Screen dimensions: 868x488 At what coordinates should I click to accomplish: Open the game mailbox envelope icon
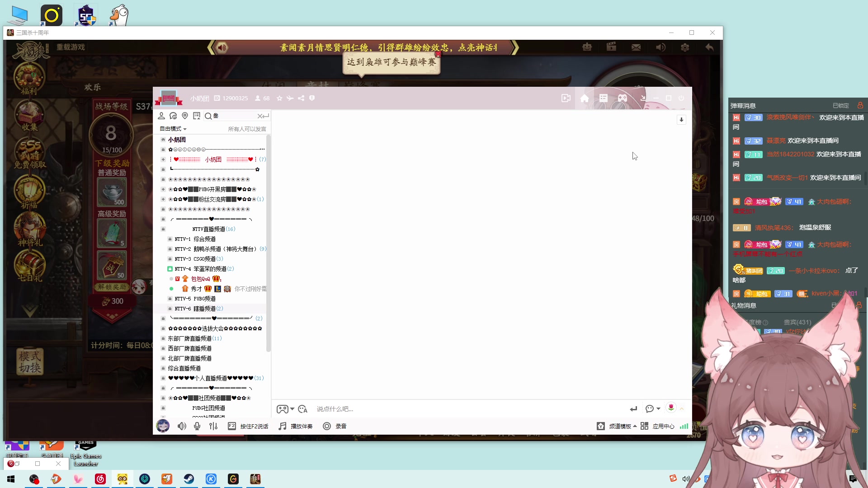tap(636, 47)
